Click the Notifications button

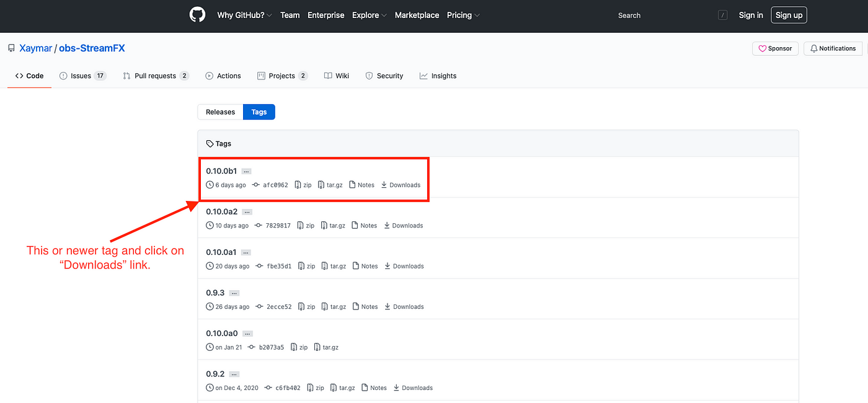click(x=833, y=48)
